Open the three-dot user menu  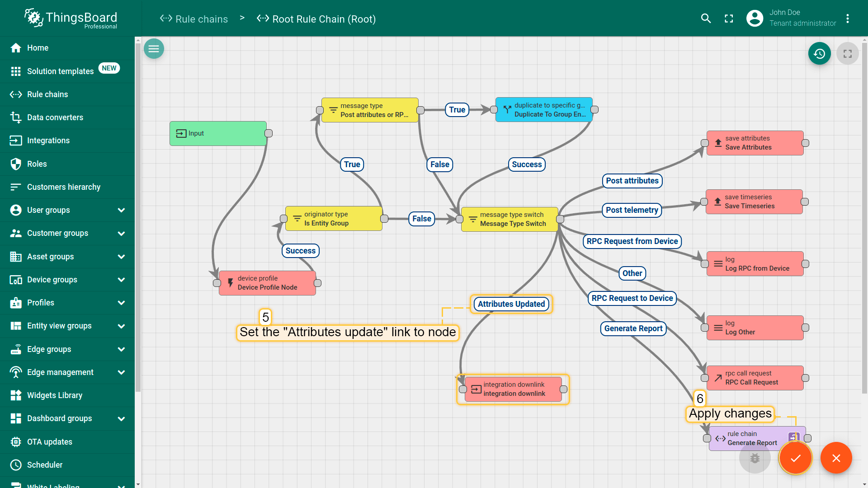coord(848,19)
